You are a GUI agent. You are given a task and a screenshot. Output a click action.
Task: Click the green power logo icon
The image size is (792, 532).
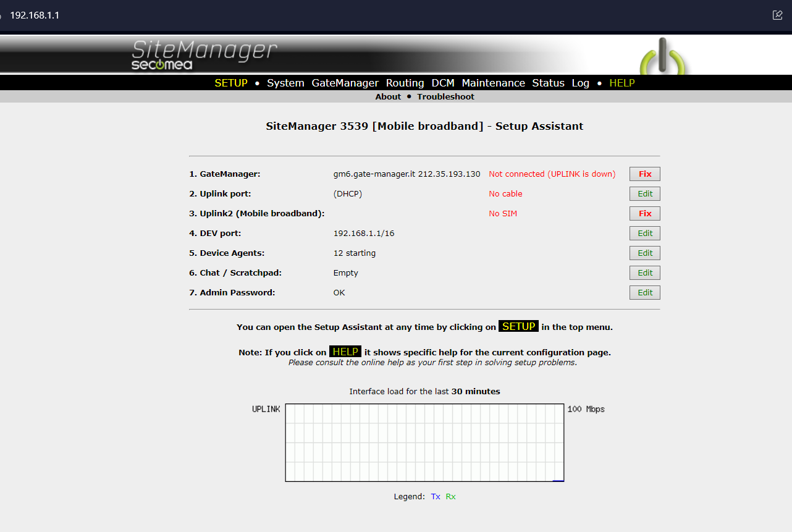click(663, 57)
